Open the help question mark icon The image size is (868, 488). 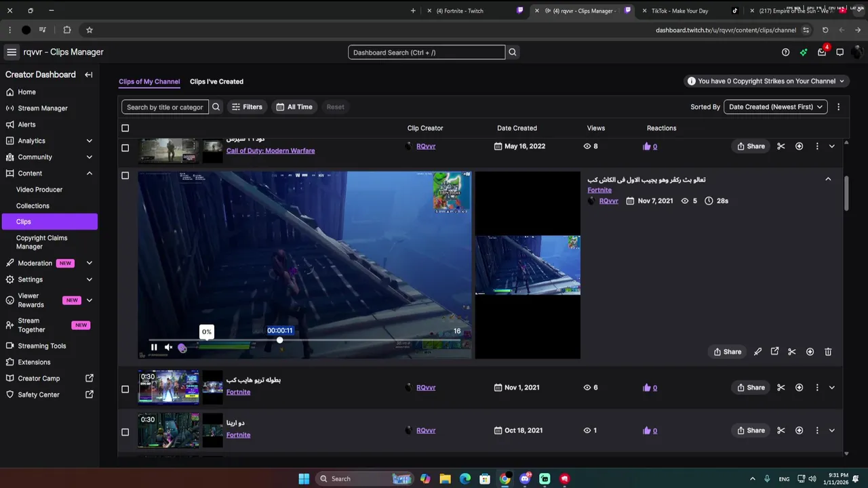tap(785, 52)
